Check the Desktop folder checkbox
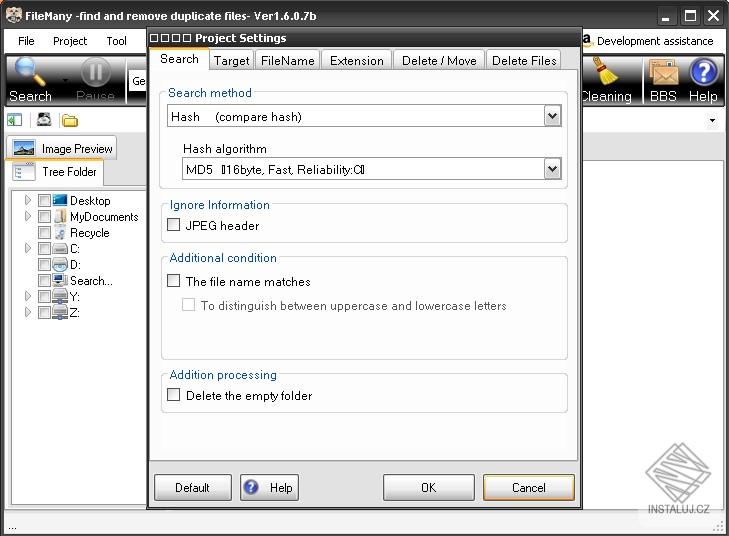The image size is (729, 536). pos(44,200)
